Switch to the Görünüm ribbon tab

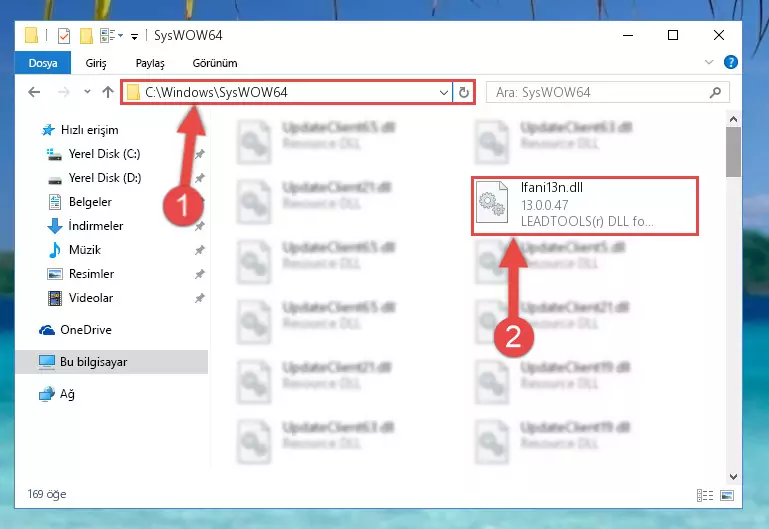click(215, 63)
